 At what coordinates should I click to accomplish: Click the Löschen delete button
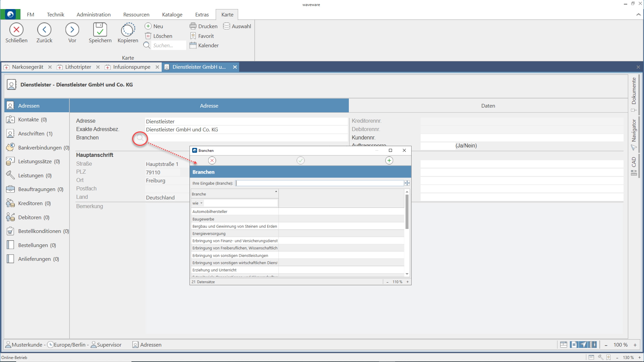[x=158, y=36]
